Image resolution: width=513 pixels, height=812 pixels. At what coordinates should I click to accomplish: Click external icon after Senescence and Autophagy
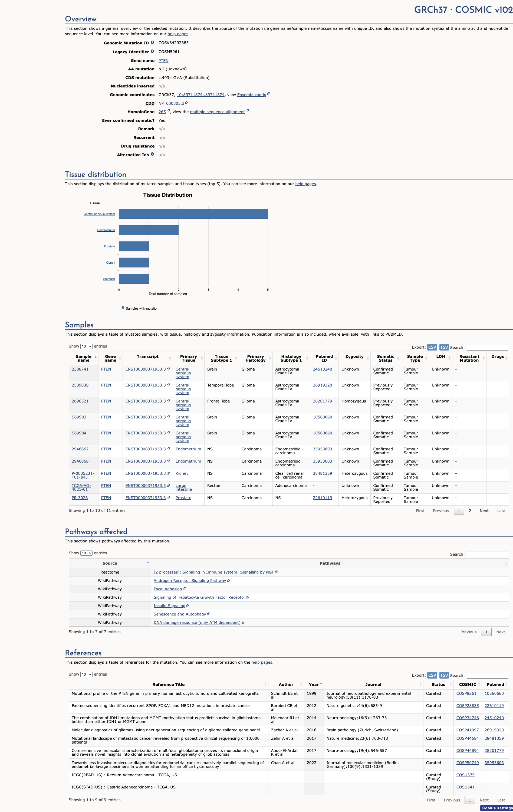point(209,614)
